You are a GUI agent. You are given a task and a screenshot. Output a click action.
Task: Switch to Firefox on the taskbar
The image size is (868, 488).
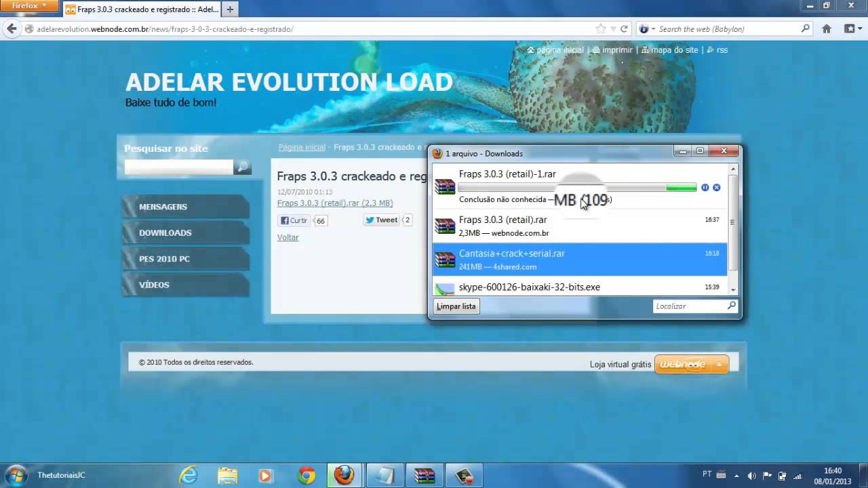pos(344,476)
